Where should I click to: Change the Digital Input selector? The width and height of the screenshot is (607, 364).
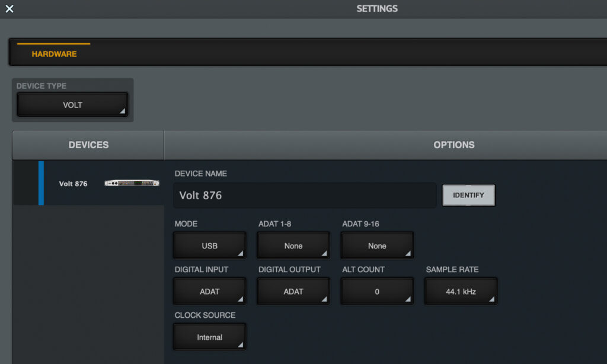209,291
